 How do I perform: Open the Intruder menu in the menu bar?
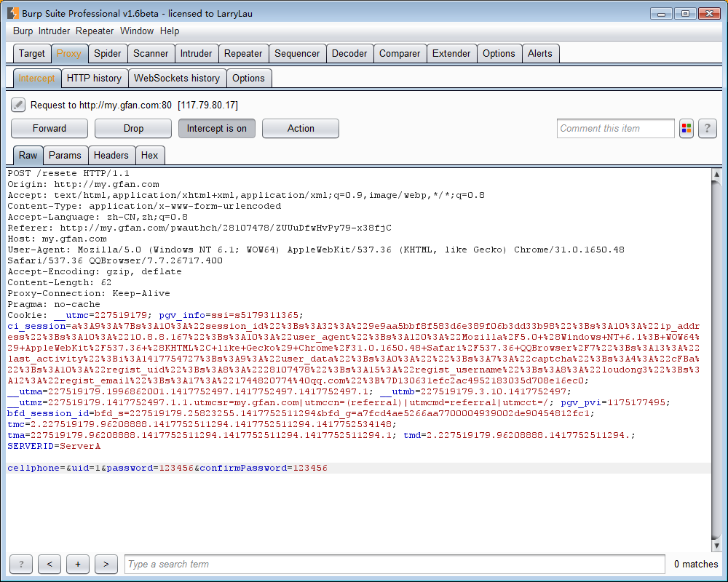tap(54, 31)
